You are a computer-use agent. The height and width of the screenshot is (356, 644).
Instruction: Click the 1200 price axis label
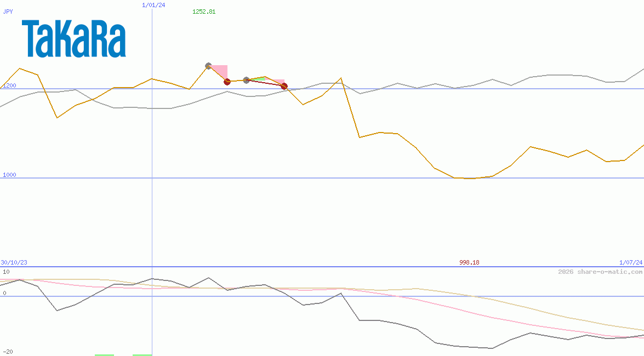9,85
